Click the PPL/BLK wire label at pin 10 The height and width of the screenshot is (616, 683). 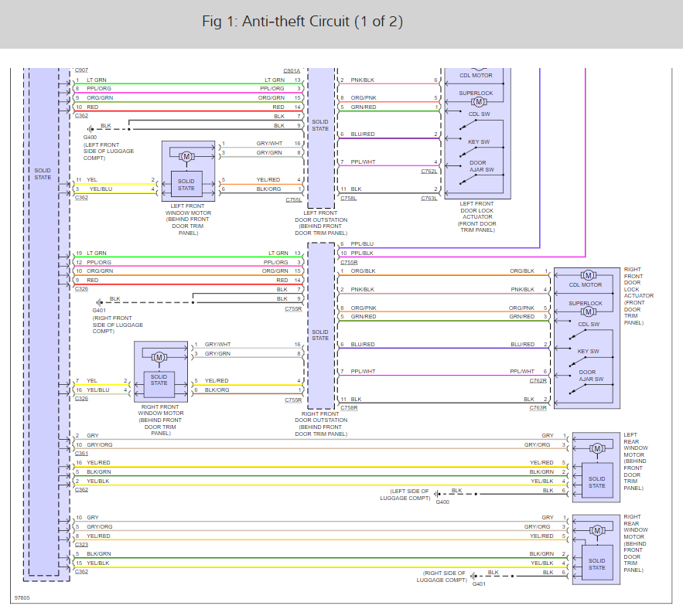coord(362,253)
